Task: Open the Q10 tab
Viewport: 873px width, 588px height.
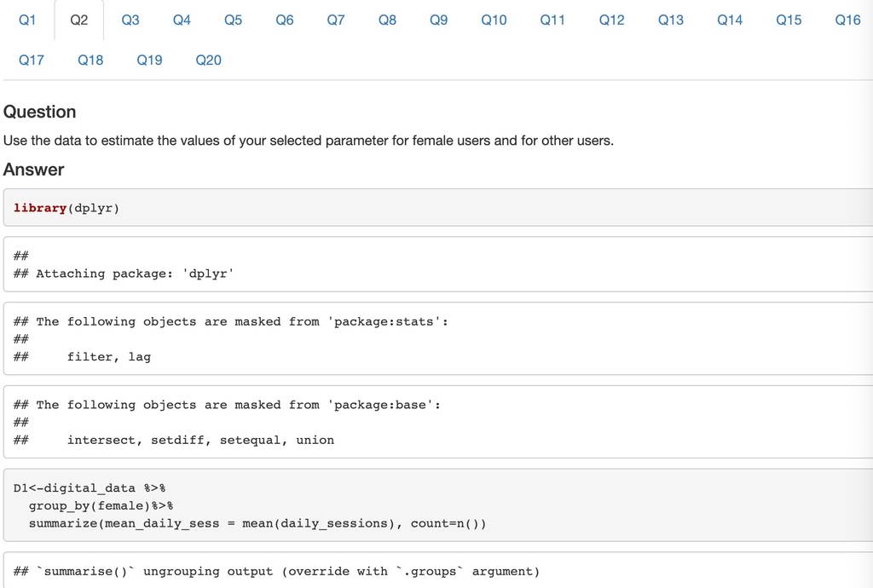Action: click(x=494, y=20)
